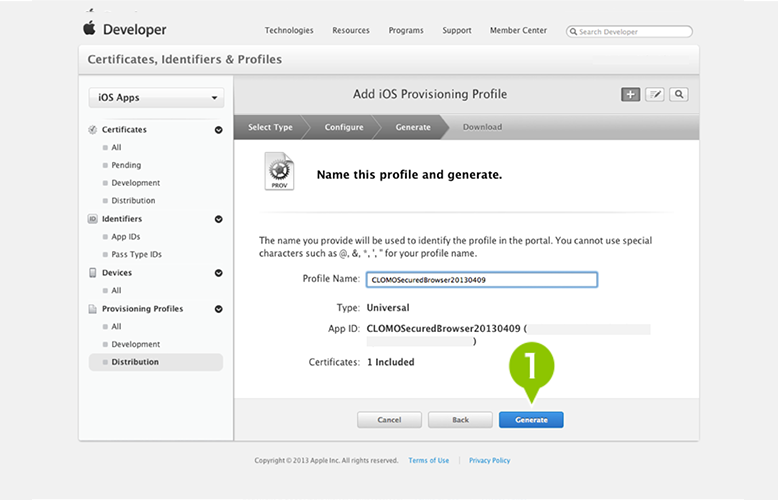Select Distribution under Certificates
Viewport: 778px width, 500px height.
click(133, 200)
